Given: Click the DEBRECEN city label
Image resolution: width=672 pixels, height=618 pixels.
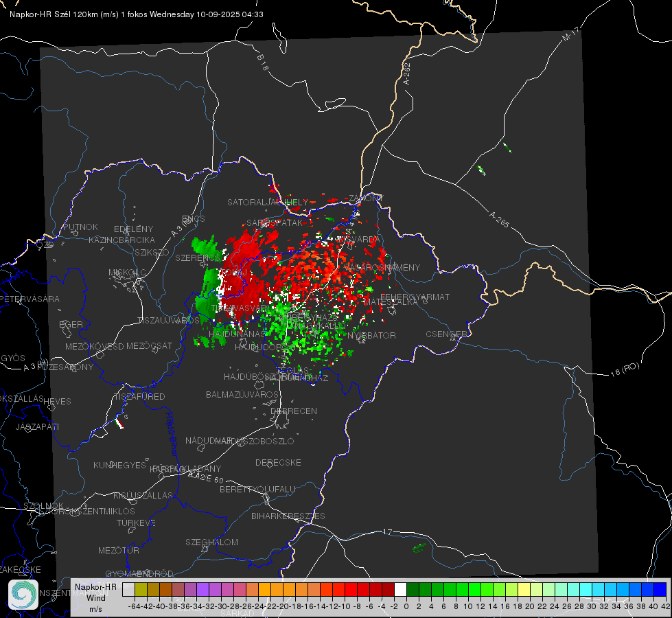Looking at the screenshot, I should 294,411.
